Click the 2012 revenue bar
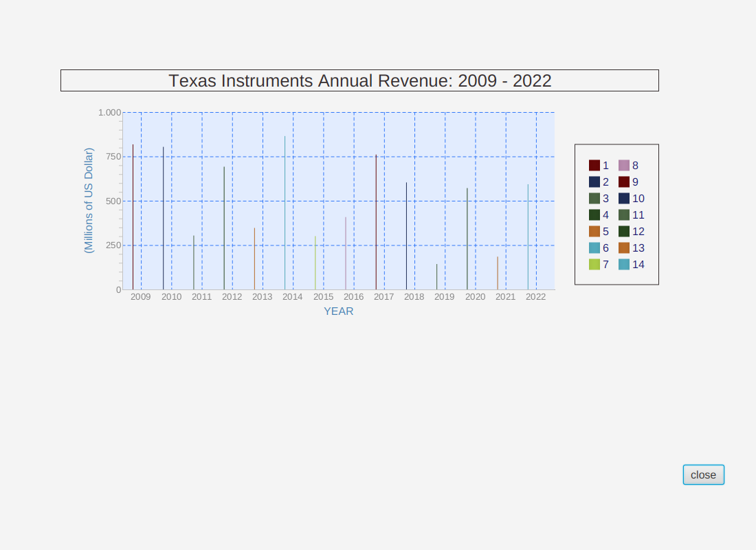Image resolution: width=756 pixels, height=550 pixels. coord(224,228)
